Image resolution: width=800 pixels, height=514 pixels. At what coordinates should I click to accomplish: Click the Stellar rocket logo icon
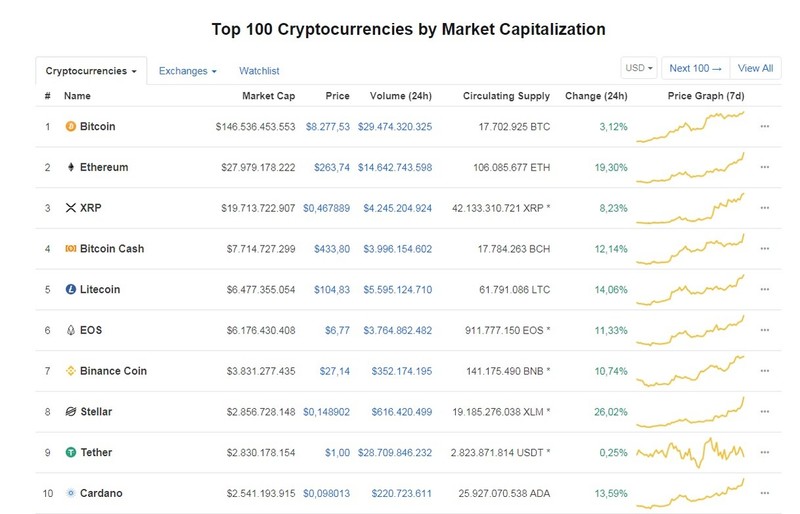click(70, 411)
